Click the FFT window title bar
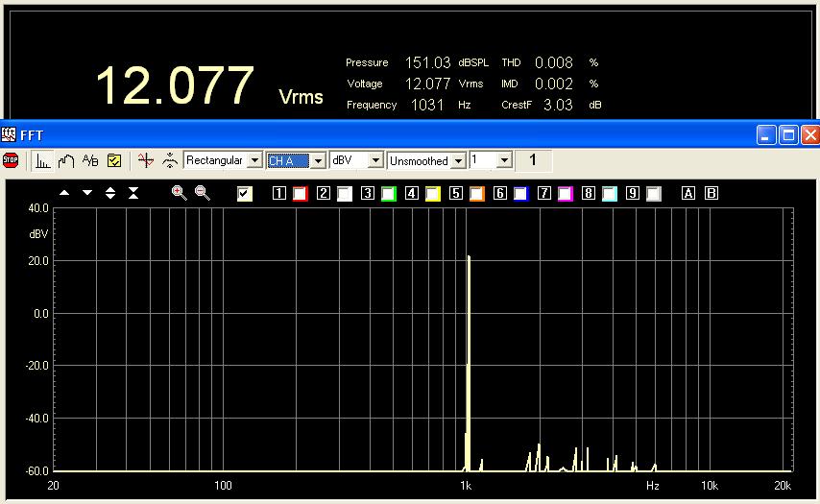Screen dimensions: 820x504 tap(384, 134)
